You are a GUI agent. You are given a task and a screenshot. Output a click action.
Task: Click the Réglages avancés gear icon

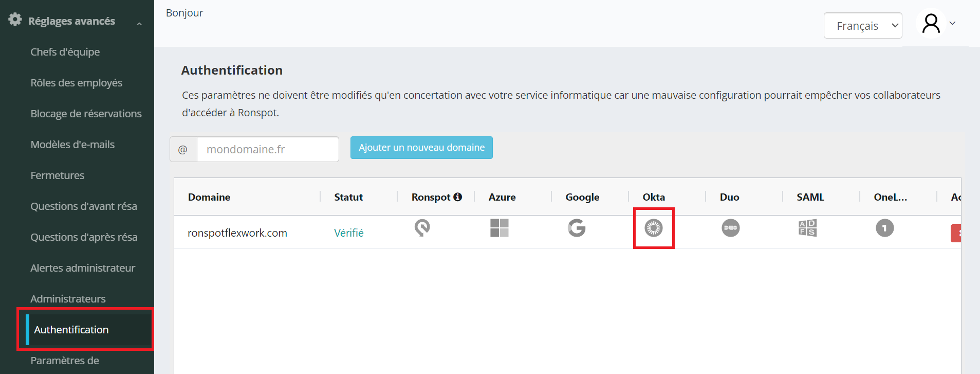[15, 20]
